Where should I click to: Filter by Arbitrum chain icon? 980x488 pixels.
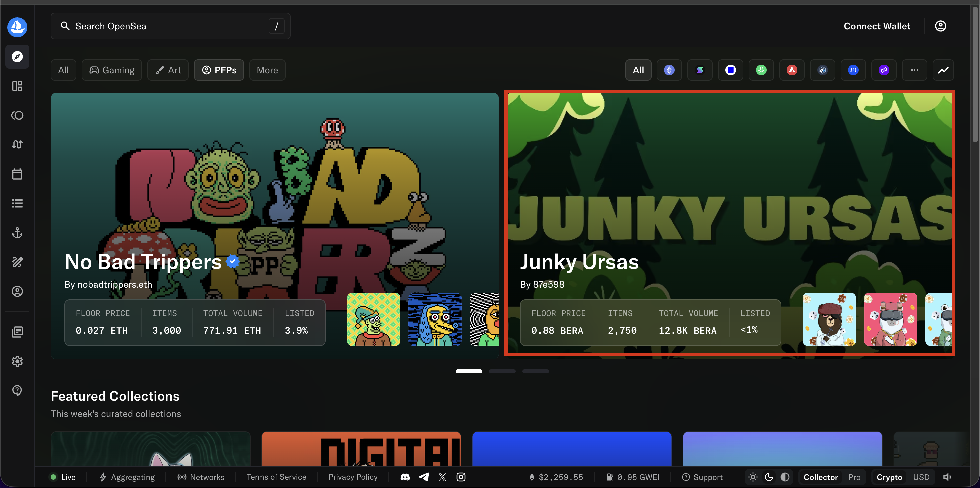click(x=823, y=70)
